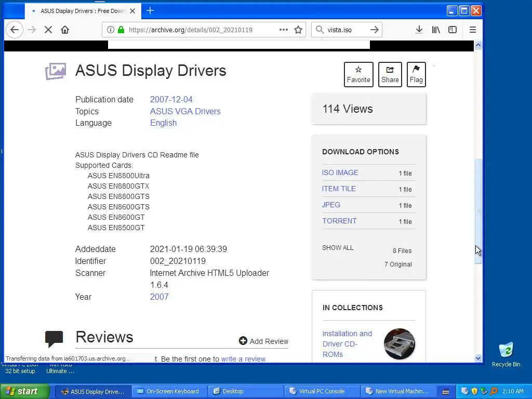Bookmark this page with the star icon
The width and height of the screenshot is (532, 399).
click(x=298, y=30)
